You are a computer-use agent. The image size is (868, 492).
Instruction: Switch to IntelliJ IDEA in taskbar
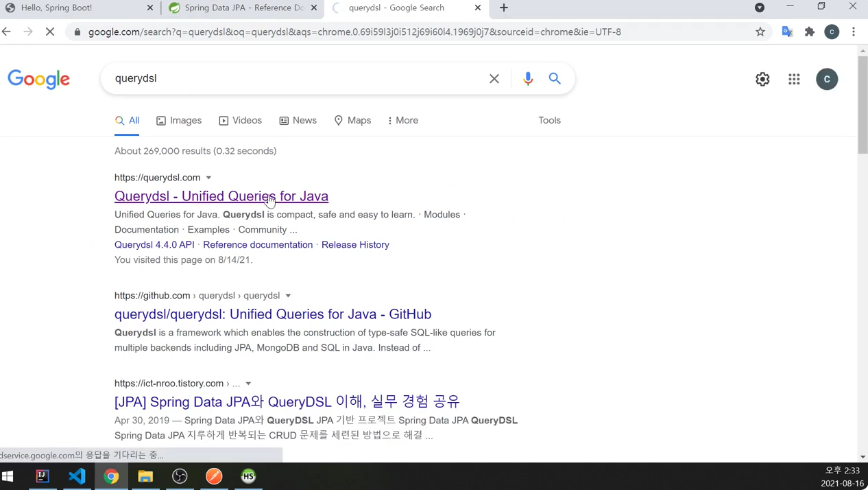point(43,476)
